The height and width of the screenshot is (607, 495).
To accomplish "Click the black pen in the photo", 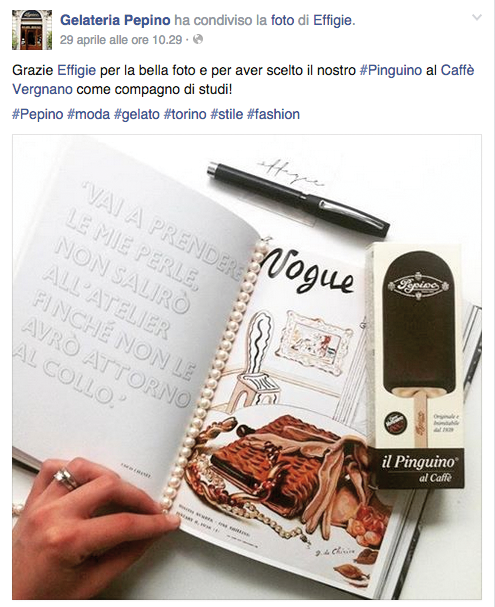I will (298, 199).
